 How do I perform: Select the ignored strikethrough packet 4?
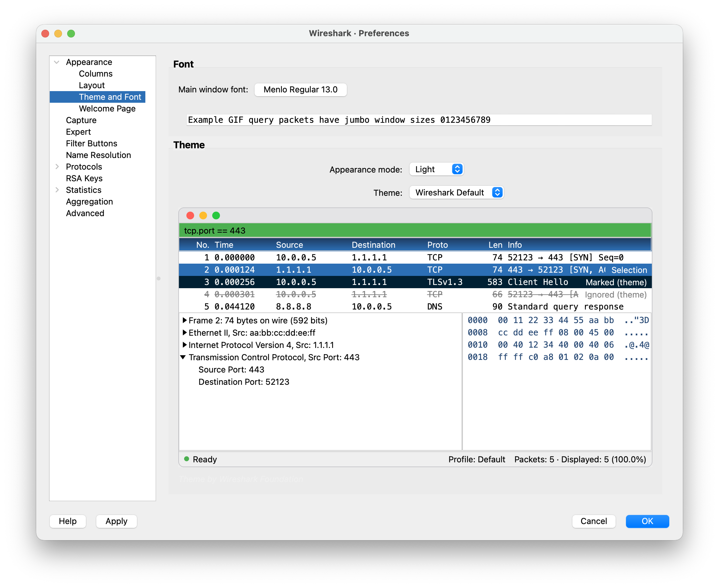click(415, 294)
